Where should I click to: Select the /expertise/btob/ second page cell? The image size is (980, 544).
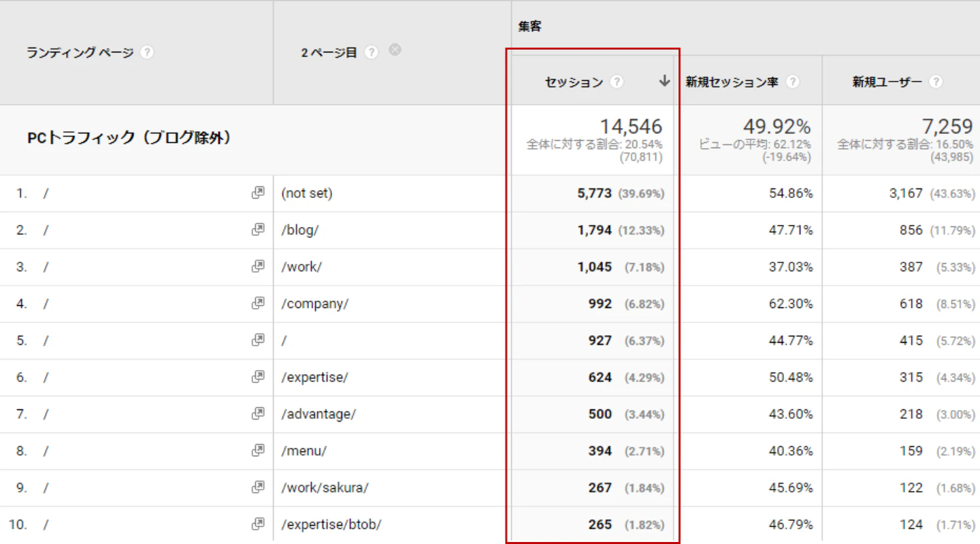point(331,524)
